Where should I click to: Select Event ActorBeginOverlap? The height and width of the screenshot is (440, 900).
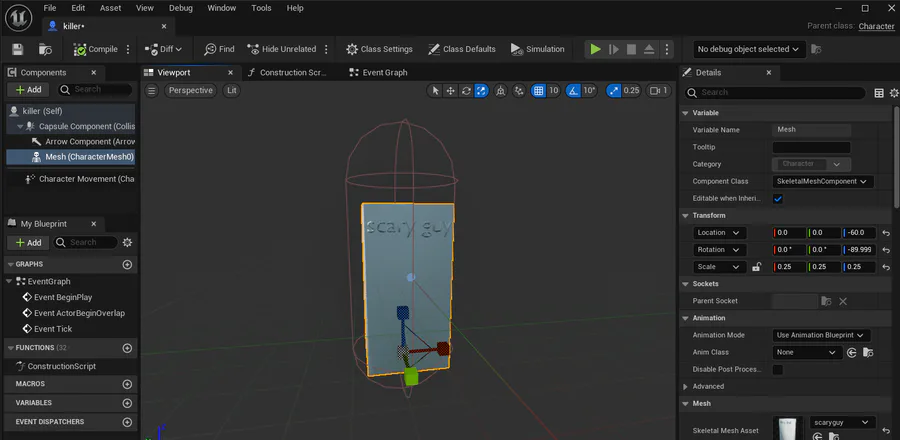pyautogui.click(x=71, y=313)
